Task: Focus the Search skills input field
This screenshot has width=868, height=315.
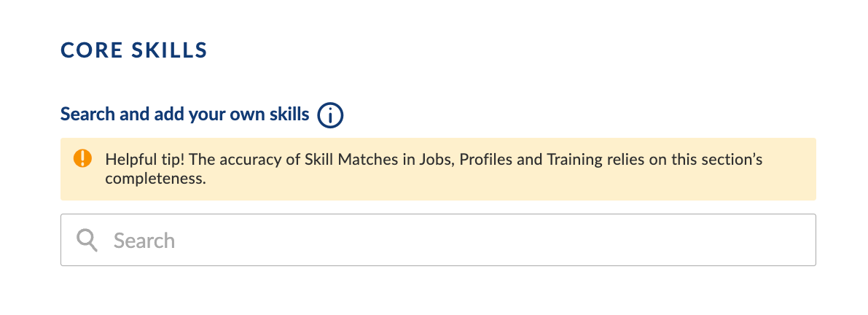Action: pos(438,240)
